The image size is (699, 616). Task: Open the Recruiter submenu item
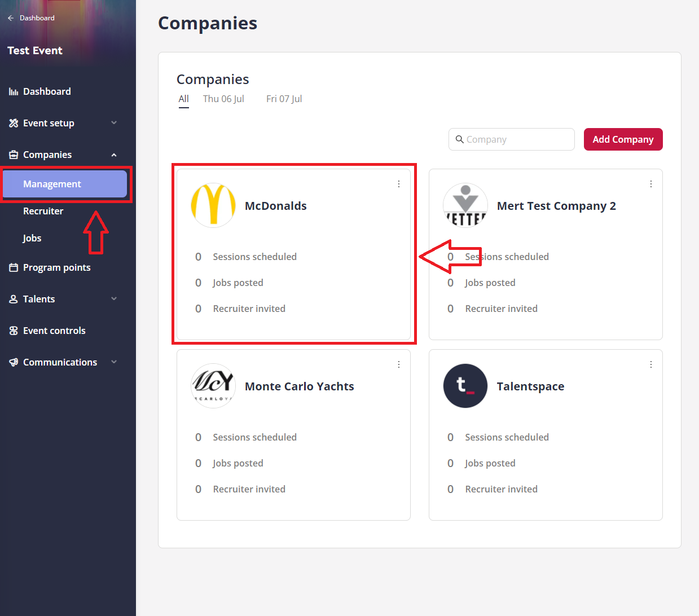43,211
